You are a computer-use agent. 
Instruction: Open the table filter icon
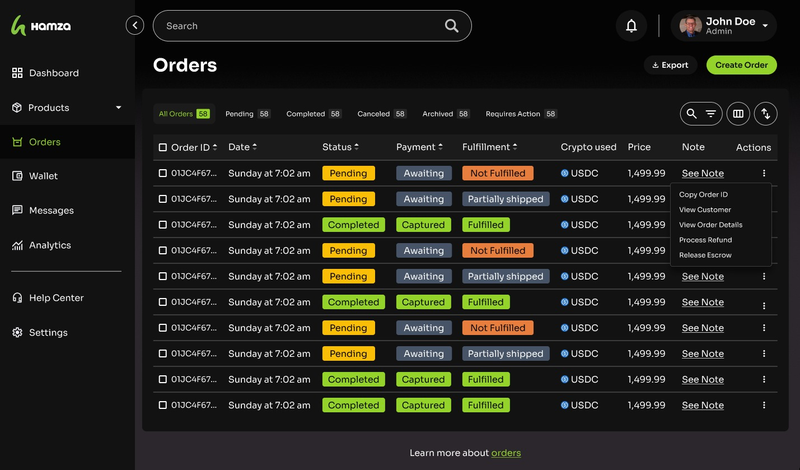point(711,113)
